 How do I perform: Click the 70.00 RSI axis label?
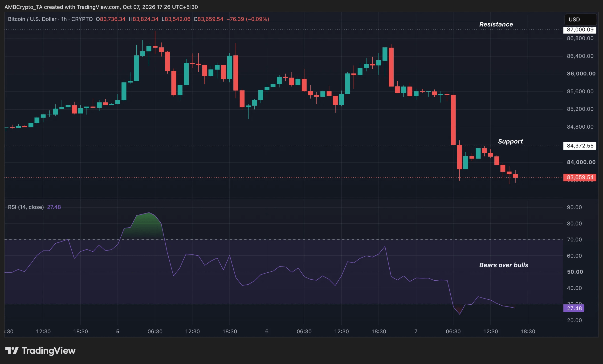(x=574, y=240)
